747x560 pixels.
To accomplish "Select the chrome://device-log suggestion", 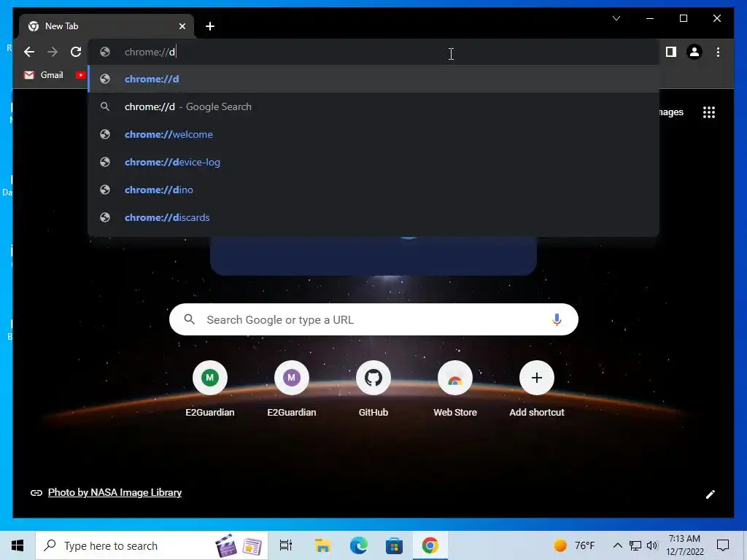I will pyautogui.click(x=373, y=162).
